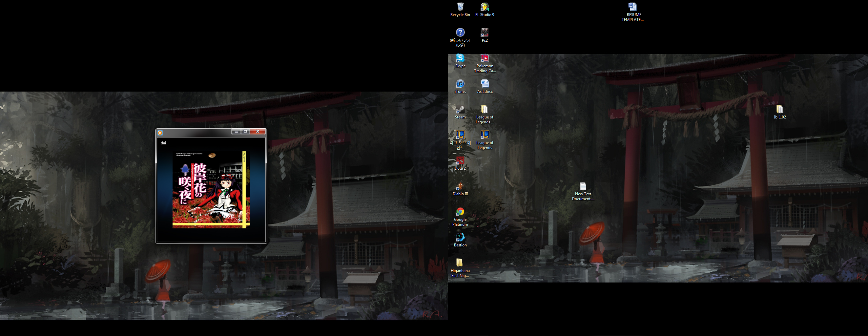
Task: Open the Steam shortcut
Action: [460, 112]
